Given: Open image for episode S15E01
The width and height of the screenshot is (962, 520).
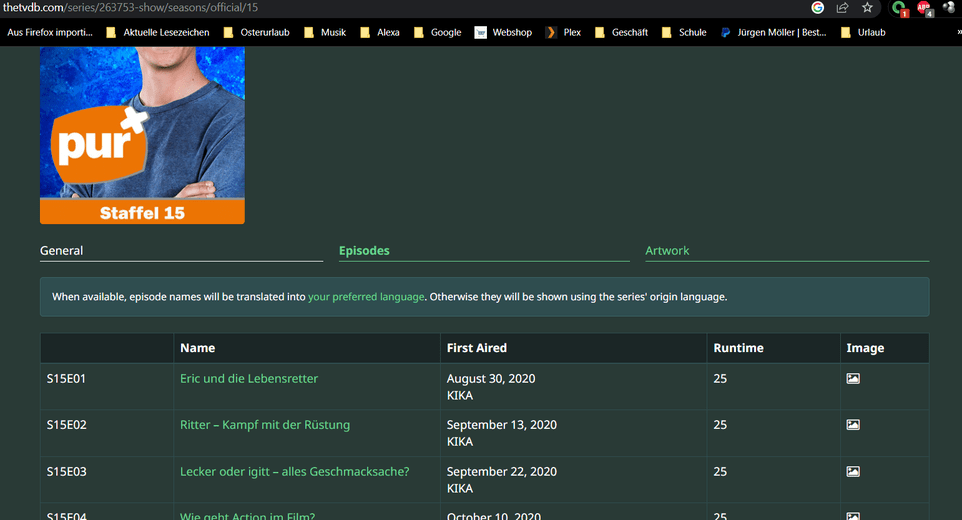Looking at the screenshot, I should (x=853, y=378).
